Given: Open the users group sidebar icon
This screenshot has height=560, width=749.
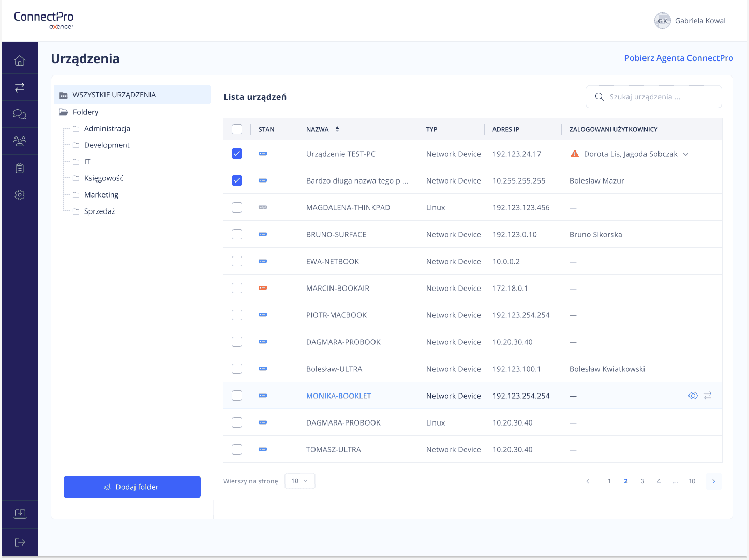Looking at the screenshot, I should [x=20, y=141].
